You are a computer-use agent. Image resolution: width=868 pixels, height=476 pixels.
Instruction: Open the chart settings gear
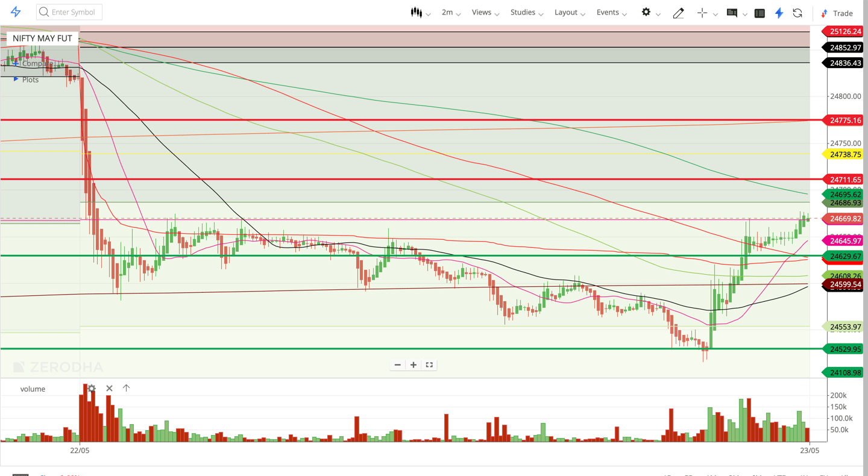[x=646, y=12]
